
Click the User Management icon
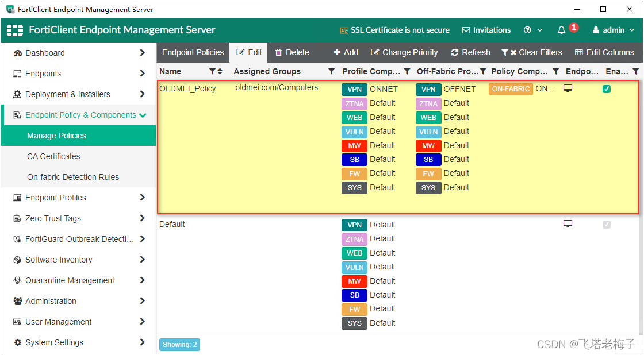pos(17,322)
